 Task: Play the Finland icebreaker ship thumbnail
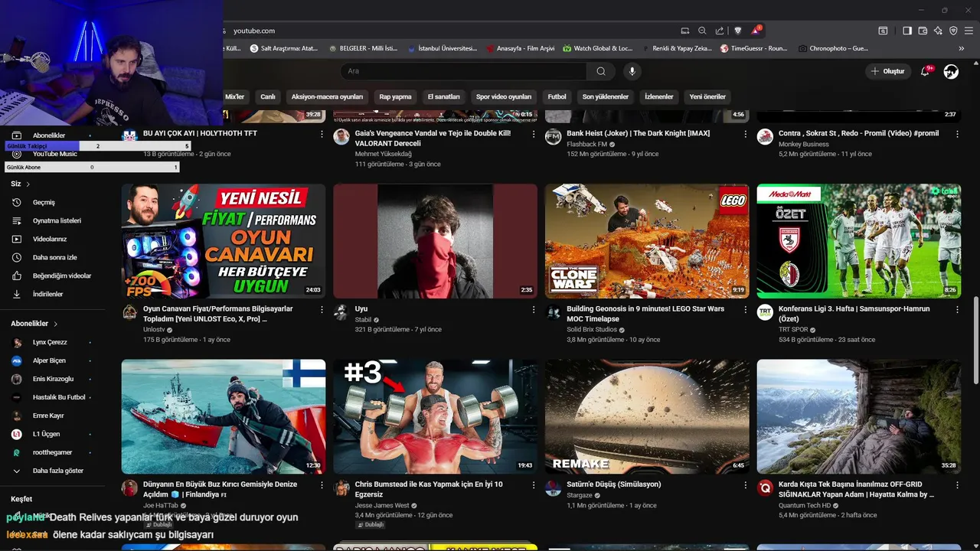tap(223, 417)
